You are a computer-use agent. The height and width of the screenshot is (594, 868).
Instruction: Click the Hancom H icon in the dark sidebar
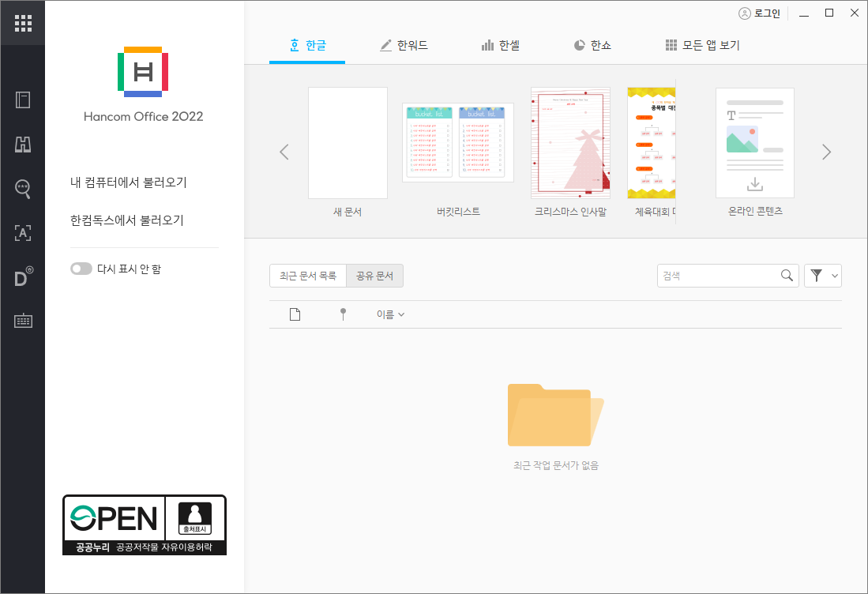(23, 145)
